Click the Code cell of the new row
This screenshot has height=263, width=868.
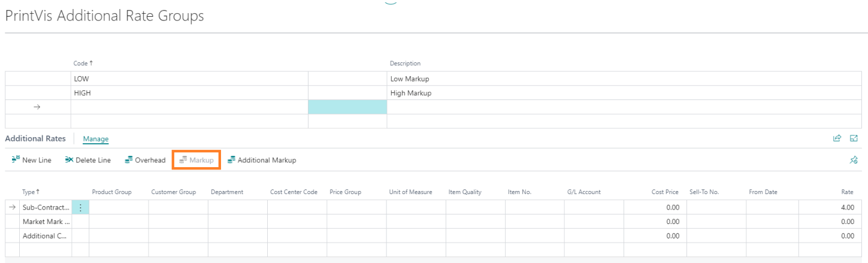tap(189, 107)
